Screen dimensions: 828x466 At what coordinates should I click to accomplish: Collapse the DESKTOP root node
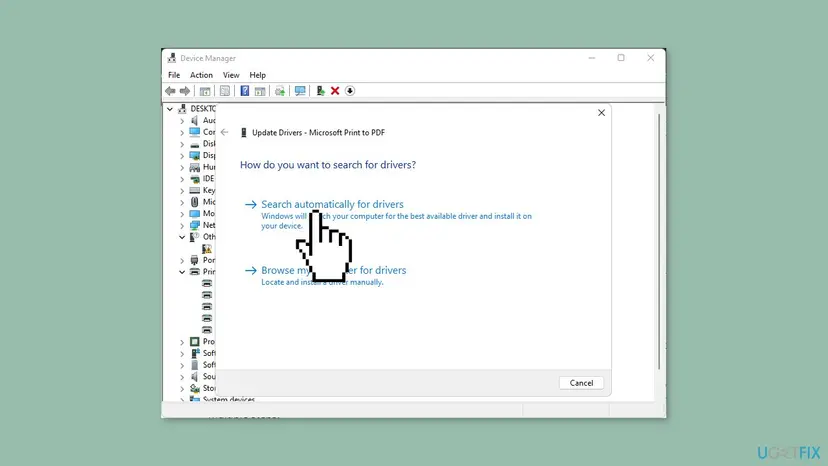coord(170,109)
